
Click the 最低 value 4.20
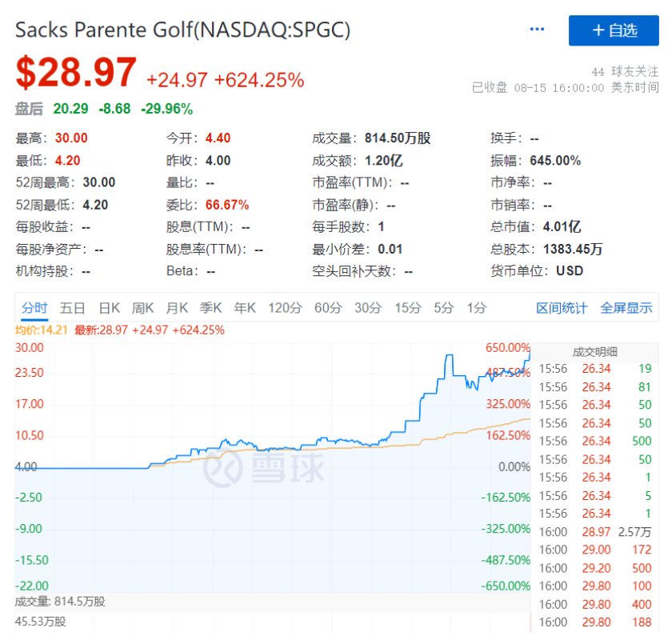click(x=68, y=160)
